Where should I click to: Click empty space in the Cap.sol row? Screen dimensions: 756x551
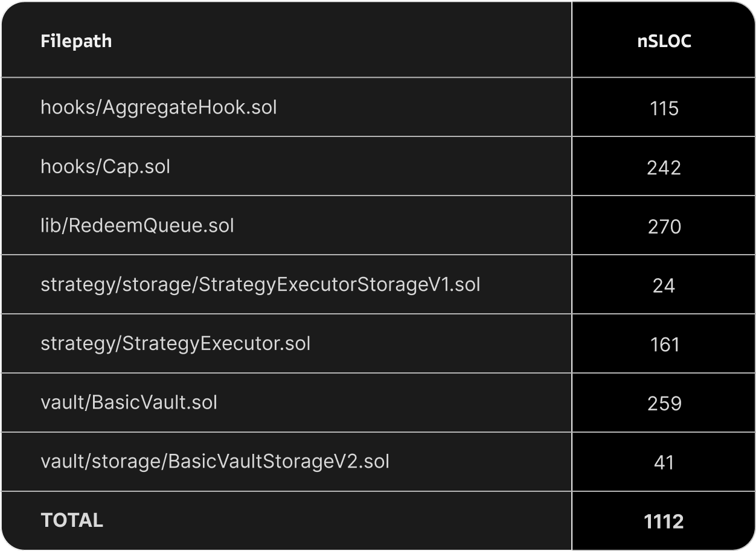coord(368,167)
